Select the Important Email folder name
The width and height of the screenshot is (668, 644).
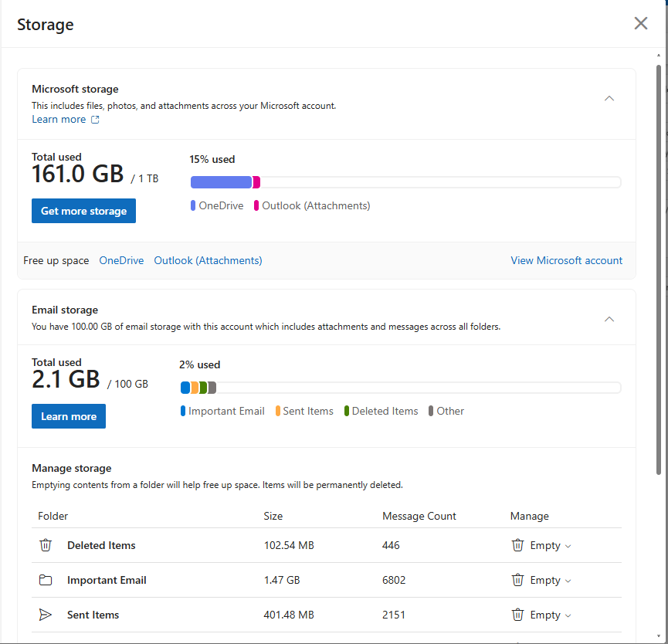pos(107,580)
